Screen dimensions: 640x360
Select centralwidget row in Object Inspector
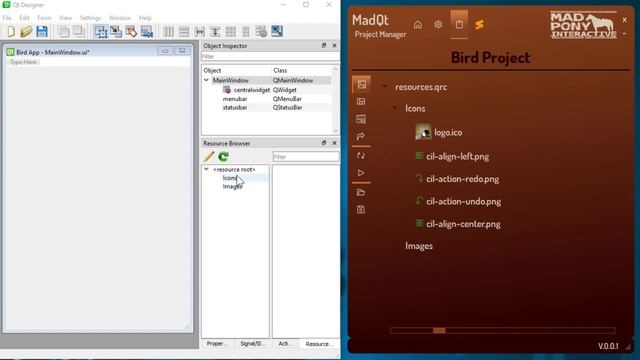(x=267, y=89)
